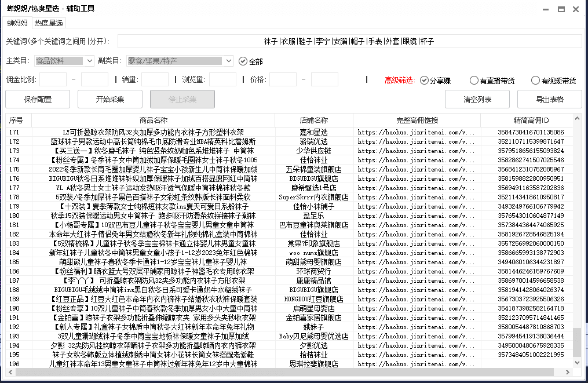Screen dimensions: 588x383
Task: Click the 保存配置 button
Action: 38,100
